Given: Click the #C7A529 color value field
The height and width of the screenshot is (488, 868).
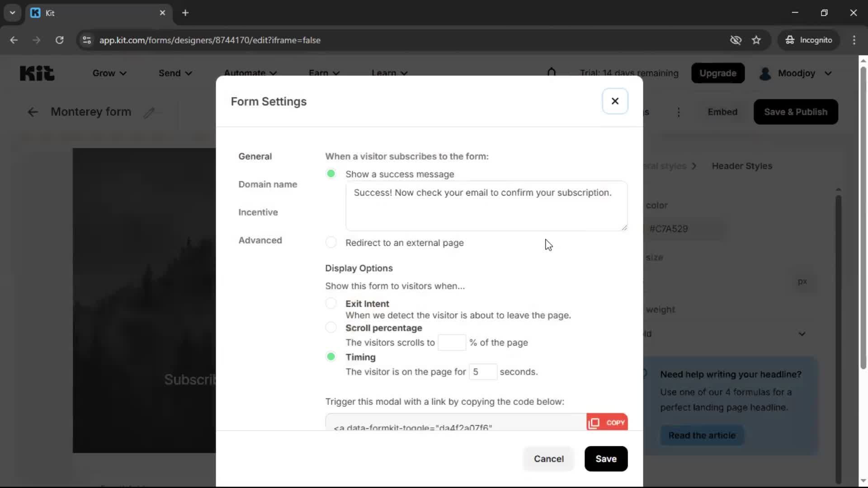Looking at the screenshot, I should coord(669,229).
